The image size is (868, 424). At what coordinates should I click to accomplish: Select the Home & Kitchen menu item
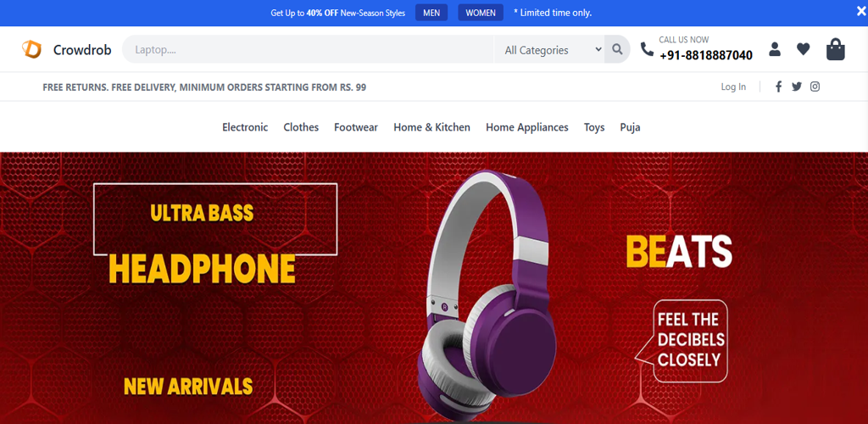coord(431,127)
